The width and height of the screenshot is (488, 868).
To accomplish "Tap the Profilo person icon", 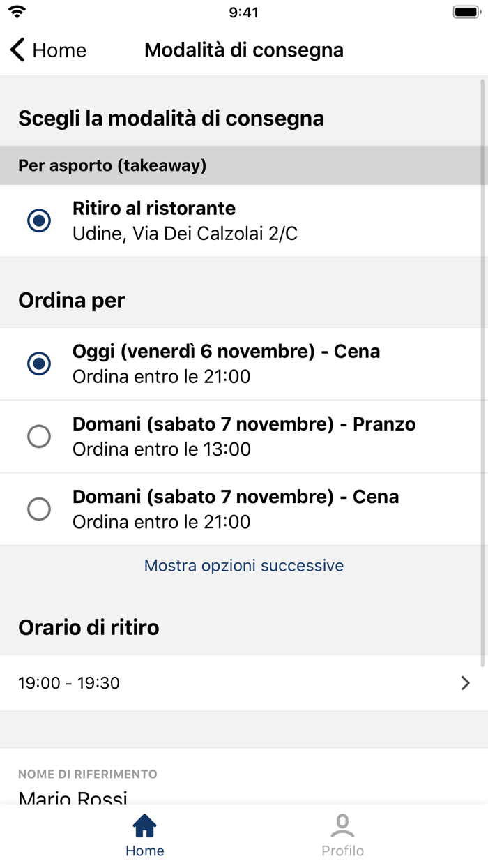I will [x=342, y=825].
